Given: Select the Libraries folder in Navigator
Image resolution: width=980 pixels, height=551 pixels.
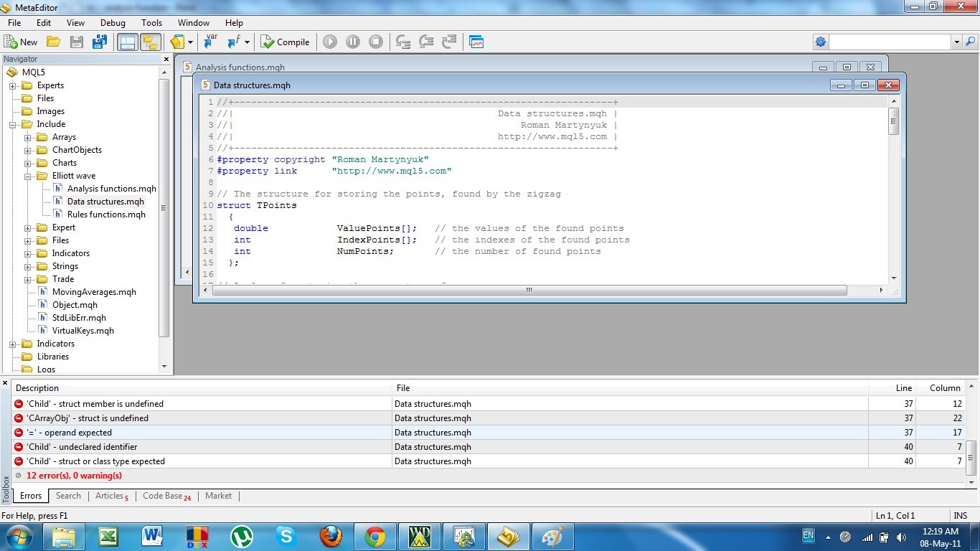Looking at the screenshot, I should pyautogui.click(x=53, y=357).
